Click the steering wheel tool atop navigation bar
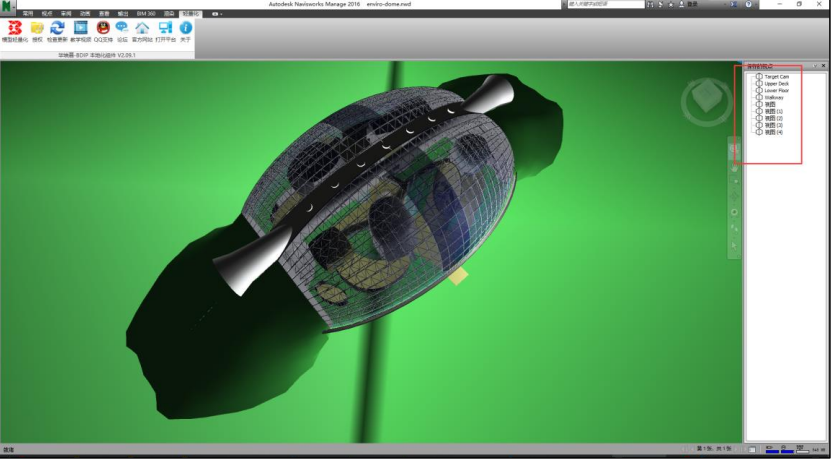 pos(734,149)
